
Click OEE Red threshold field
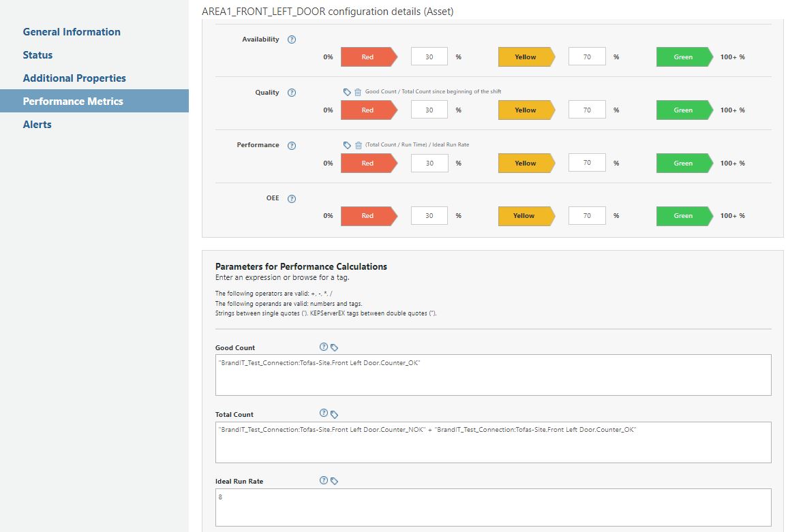429,215
